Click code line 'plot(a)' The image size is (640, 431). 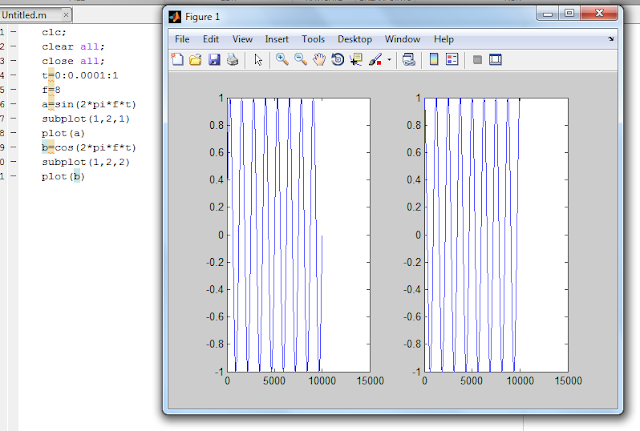point(63,133)
